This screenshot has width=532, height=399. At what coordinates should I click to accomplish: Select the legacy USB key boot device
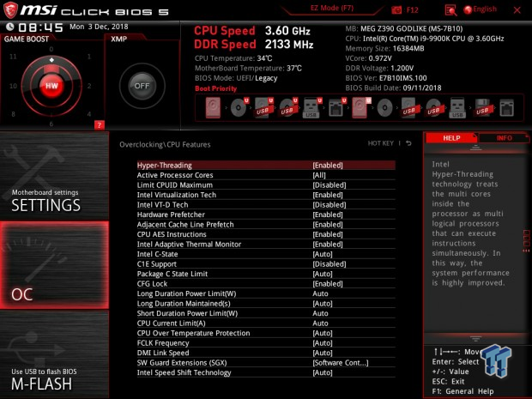pyautogui.click(x=457, y=108)
